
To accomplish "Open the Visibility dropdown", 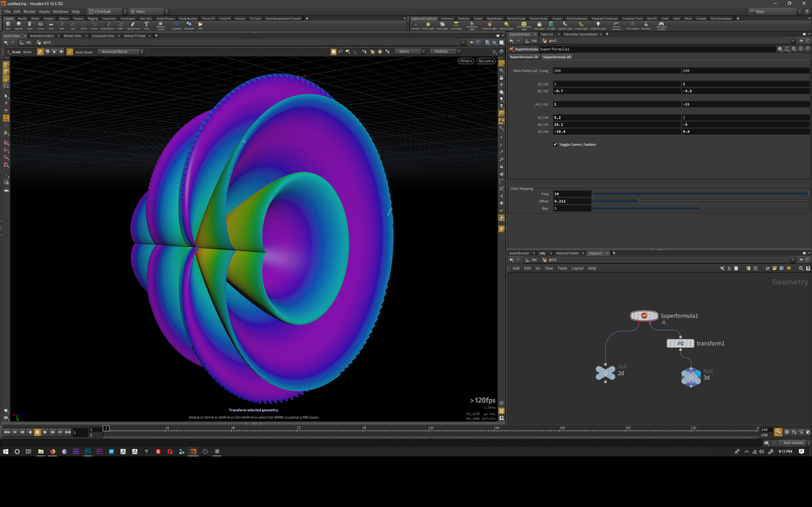I will coord(444,51).
